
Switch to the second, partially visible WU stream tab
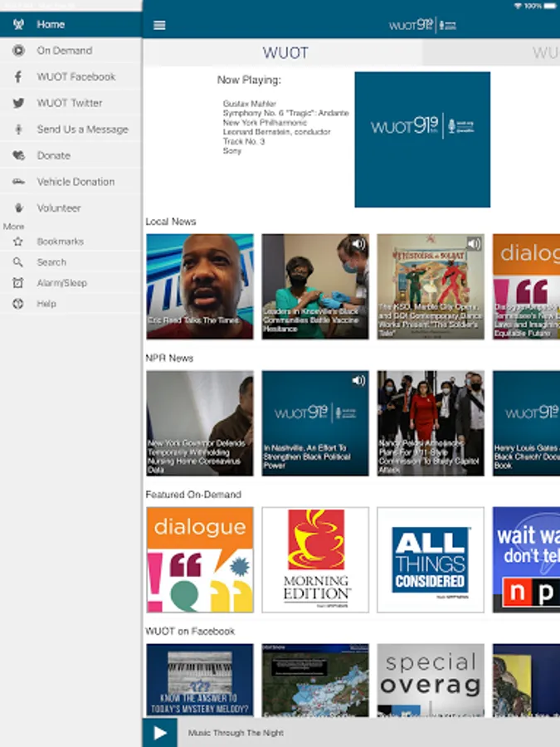(x=491, y=52)
